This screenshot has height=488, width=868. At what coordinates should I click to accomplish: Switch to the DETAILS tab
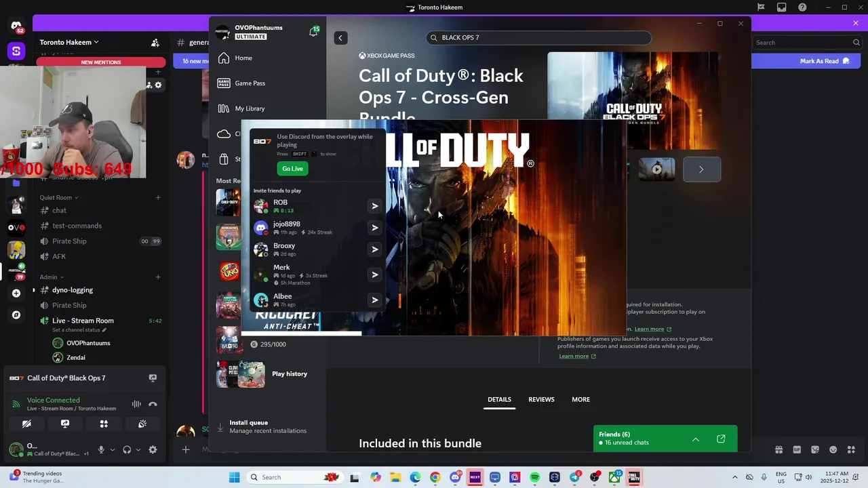point(499,400)
